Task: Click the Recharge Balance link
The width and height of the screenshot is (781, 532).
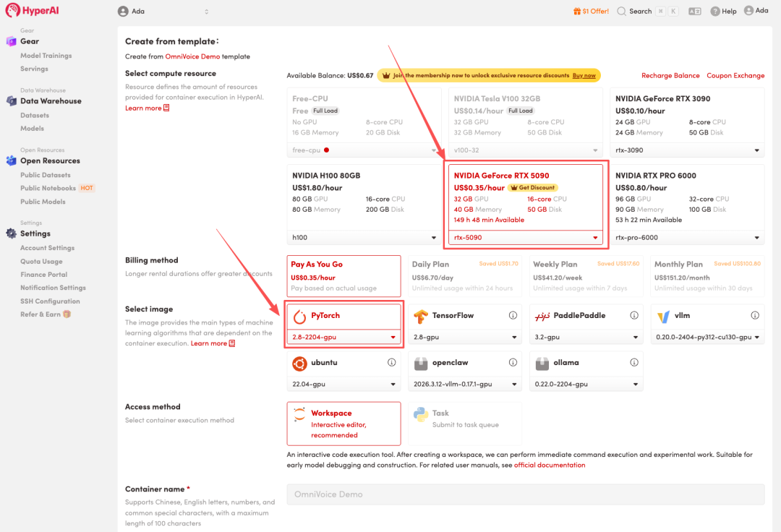Action: (670, 76)
